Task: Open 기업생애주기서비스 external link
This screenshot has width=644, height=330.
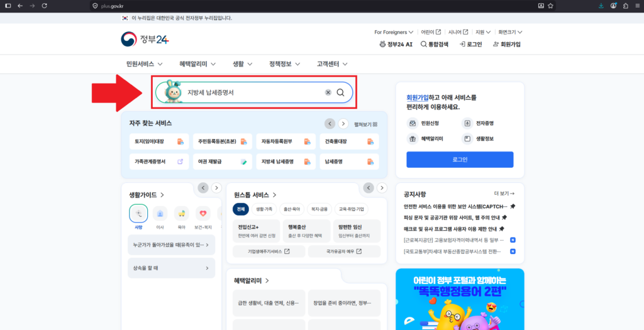Action: [269, 251]
